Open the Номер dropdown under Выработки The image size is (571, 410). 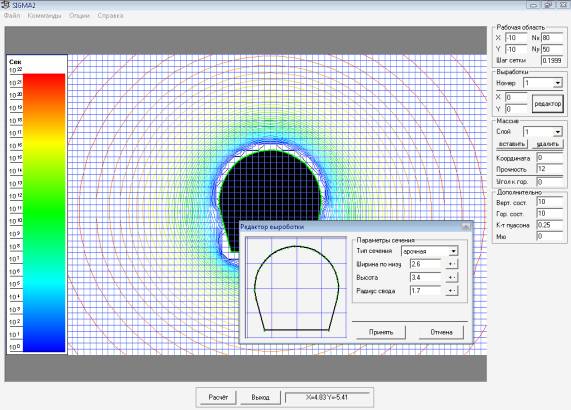coord(557,83)
